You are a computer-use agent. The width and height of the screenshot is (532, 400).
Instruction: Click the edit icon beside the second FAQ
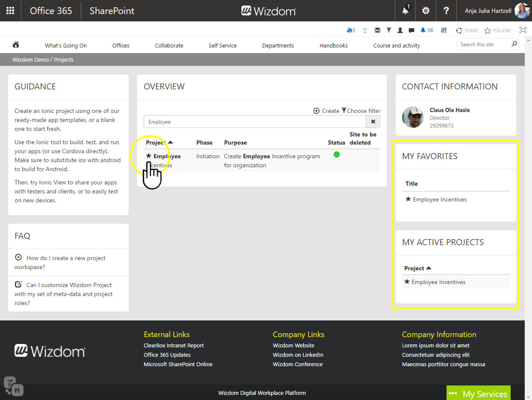(x=18, y=284)
